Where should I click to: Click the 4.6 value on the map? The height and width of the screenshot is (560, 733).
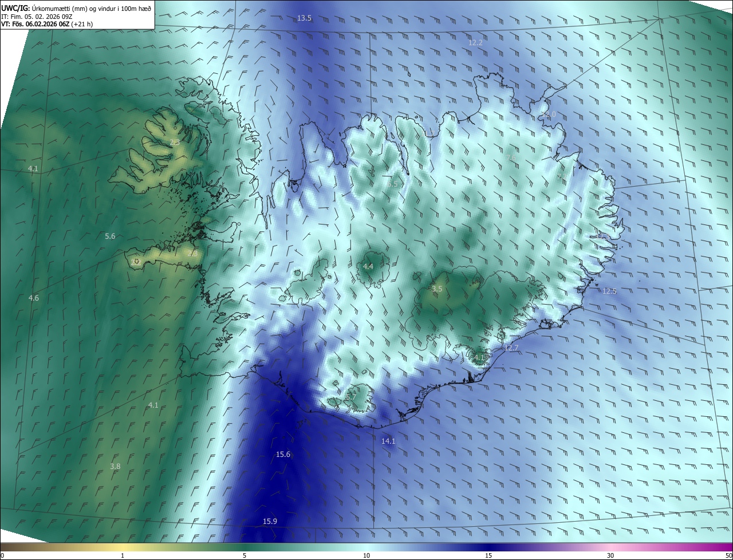(34, 298)
